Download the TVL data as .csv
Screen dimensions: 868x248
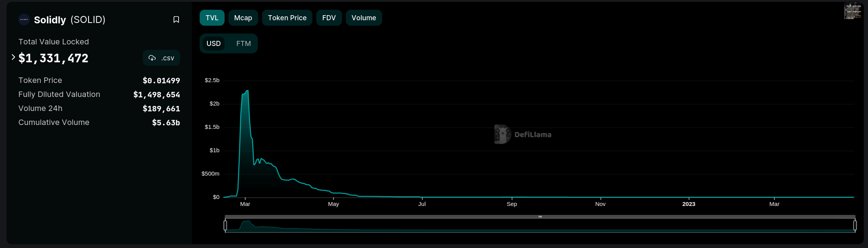click(x=161, y=58)
